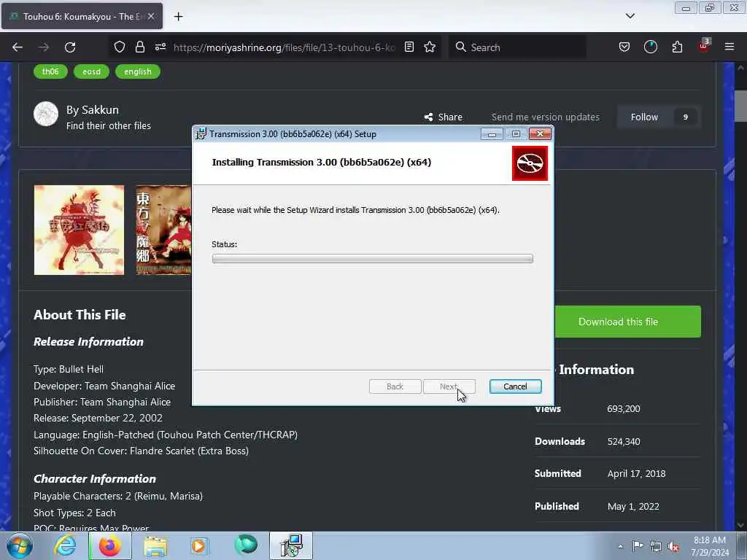This screenshot has height=560, width=747.
Task: Open the Extensions puzzle icon
Action: pyautogui.click(x=677, y=47)
